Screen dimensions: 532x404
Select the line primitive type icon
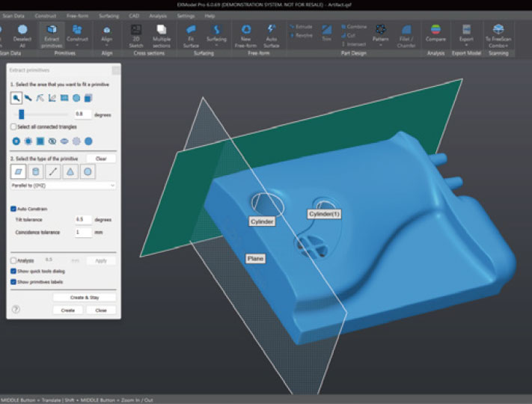point(52,172)
